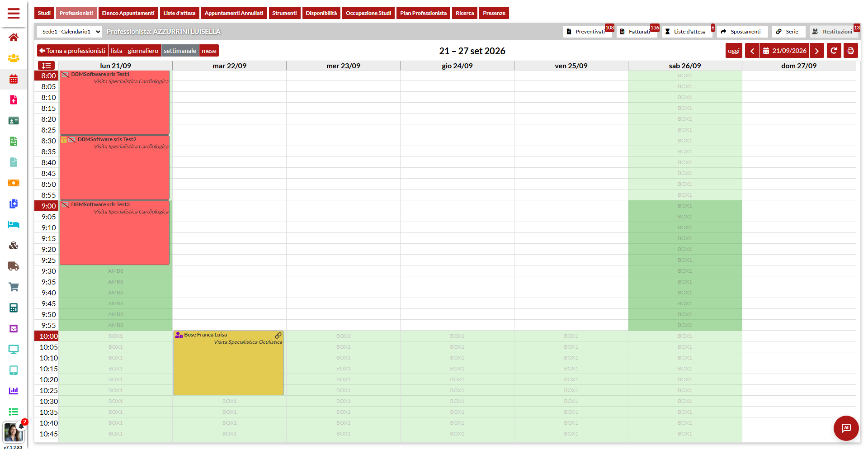Switch to the giornaliero view
The width and height of the screenshot is (868, 450).
click(x=143, y=51)
